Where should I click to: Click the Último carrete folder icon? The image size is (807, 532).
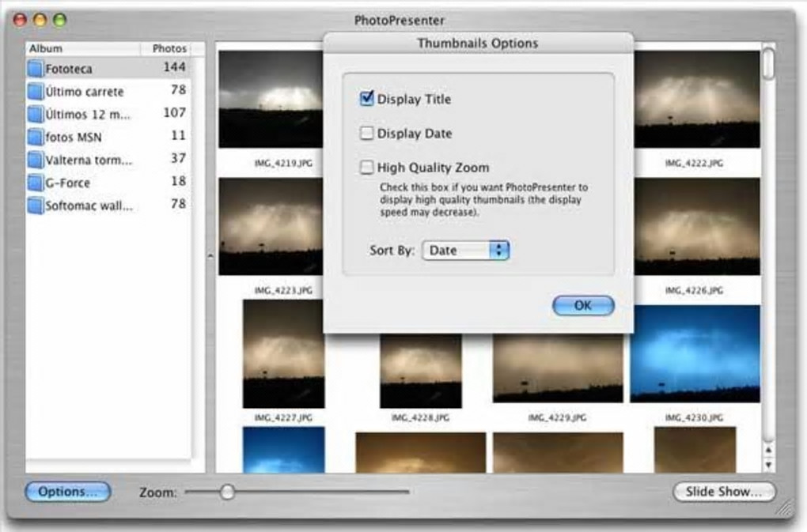[x=35, y=91]
